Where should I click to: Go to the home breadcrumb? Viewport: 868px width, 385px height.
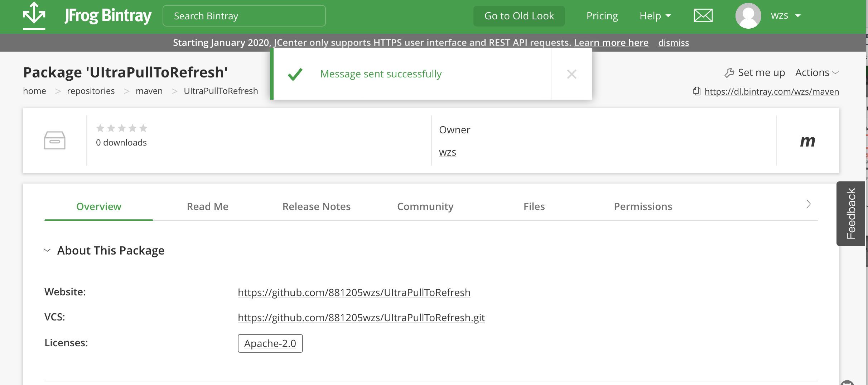[34, 91]
